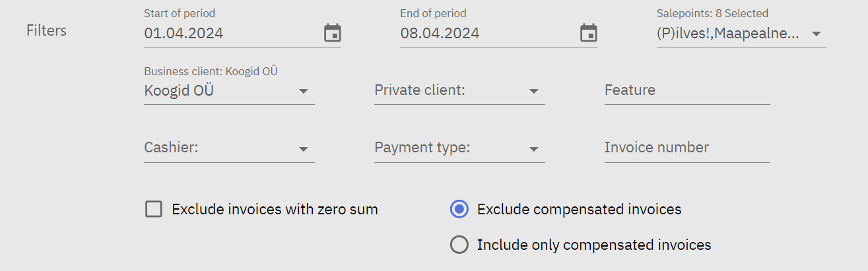Click the End of period date 08.04.2024

pyautogui.click(x=440, y=34)
